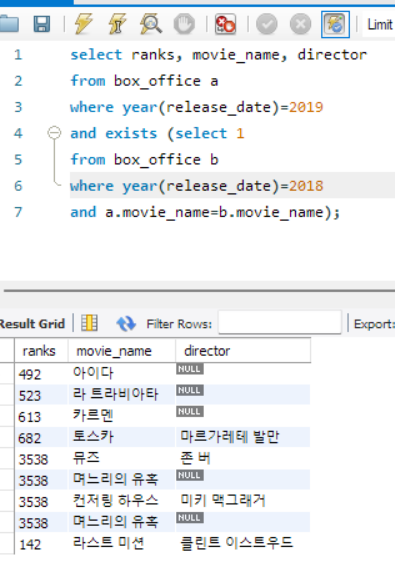The image size is (395, 582).
Task: Select movie name cell 라스트 미션
Action: (x=122, y=543)
